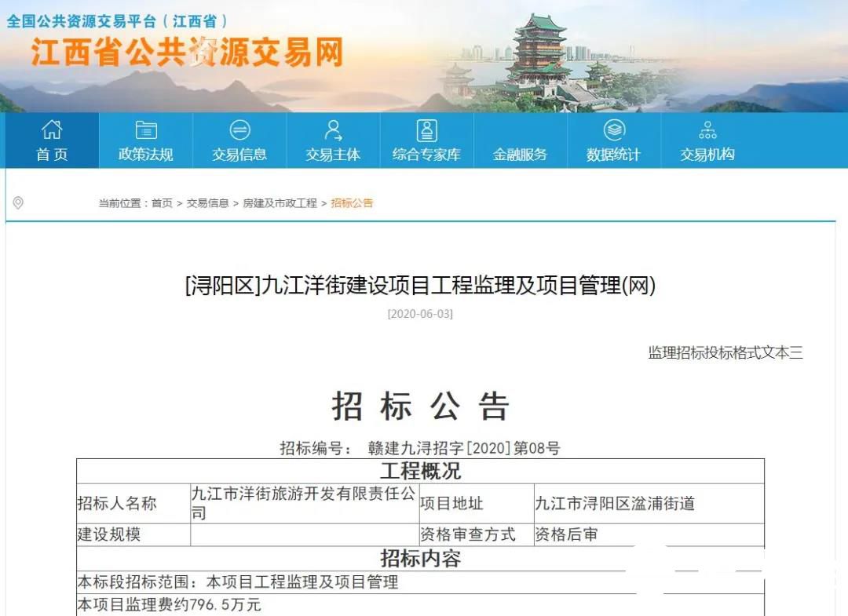This screenshot has height=616, width=848.
Task: Click the organization icon above 交易机构
Action: 707,130
